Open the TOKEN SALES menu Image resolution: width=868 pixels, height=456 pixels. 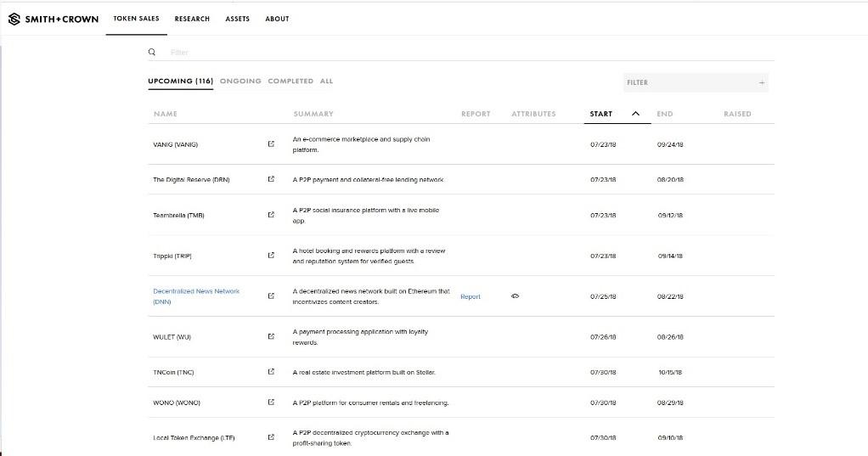click(x=136, y=19)
